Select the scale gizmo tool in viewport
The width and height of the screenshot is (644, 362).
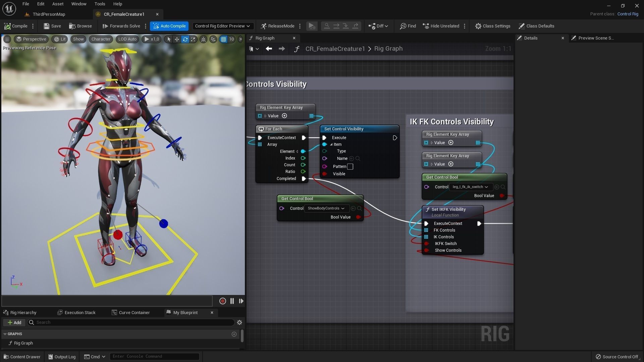click(x=193, y=39)
